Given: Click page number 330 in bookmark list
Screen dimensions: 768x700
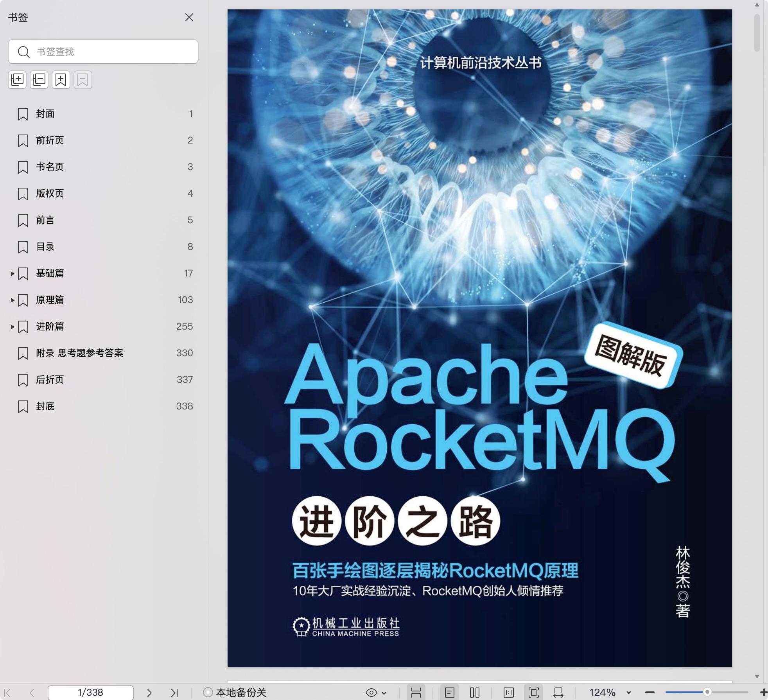Looking at the screenshot, I should click(x=185, y=353).
